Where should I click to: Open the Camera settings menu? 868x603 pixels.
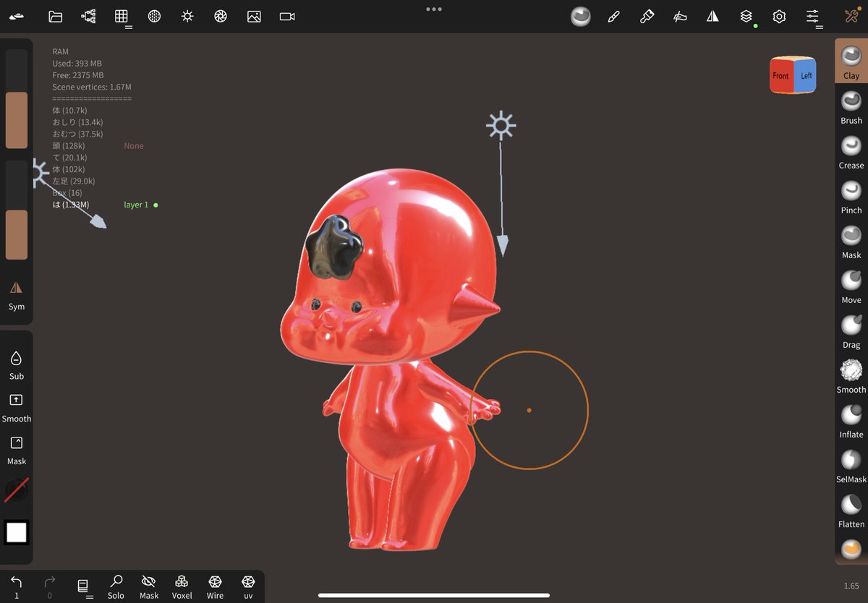pos(287,16)
